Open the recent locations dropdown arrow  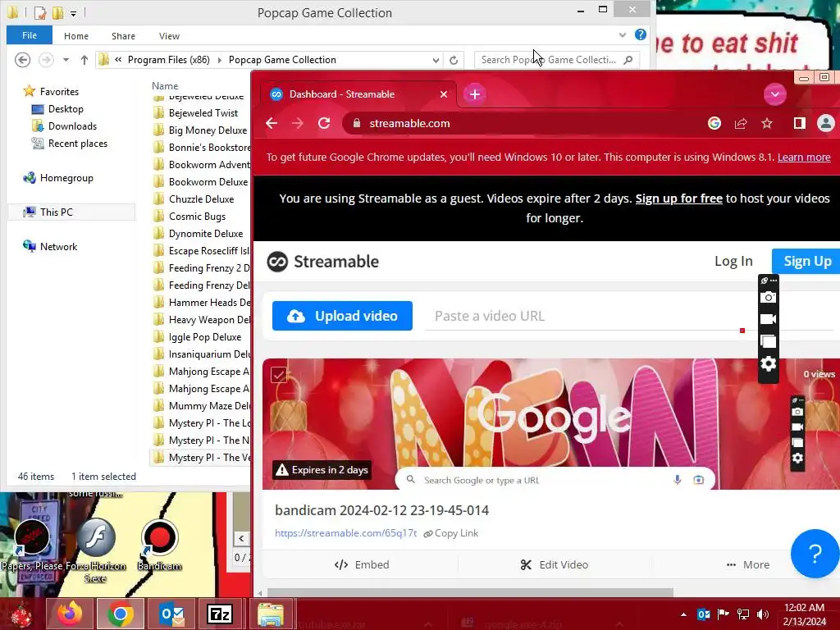pos(66,60)
